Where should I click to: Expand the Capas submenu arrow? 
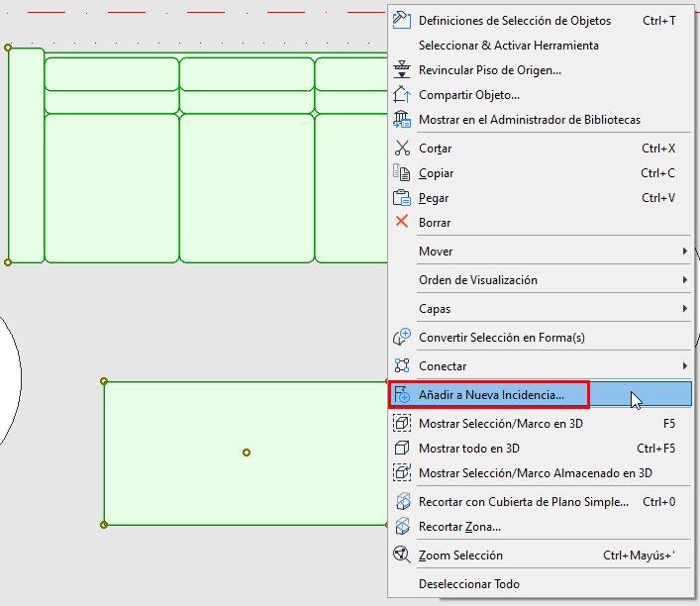point(685,309)
